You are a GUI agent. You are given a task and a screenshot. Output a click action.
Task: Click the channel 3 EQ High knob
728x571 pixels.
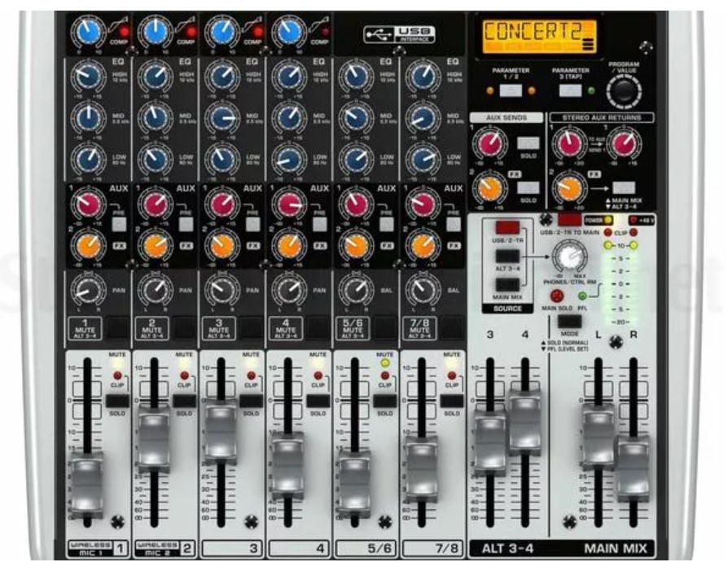coord(221,78)
